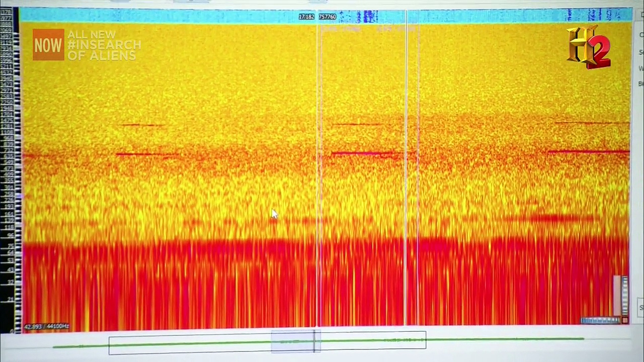Click the H2 channel logo
Screen dimensions: 644x362
tap(589, 47)
